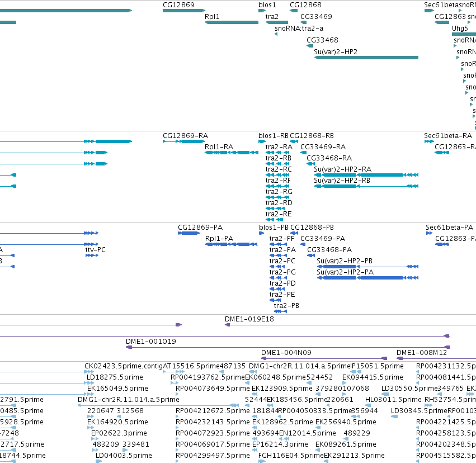Click EST EK089261.5prime
476x464 pixels.
(346, 444)
